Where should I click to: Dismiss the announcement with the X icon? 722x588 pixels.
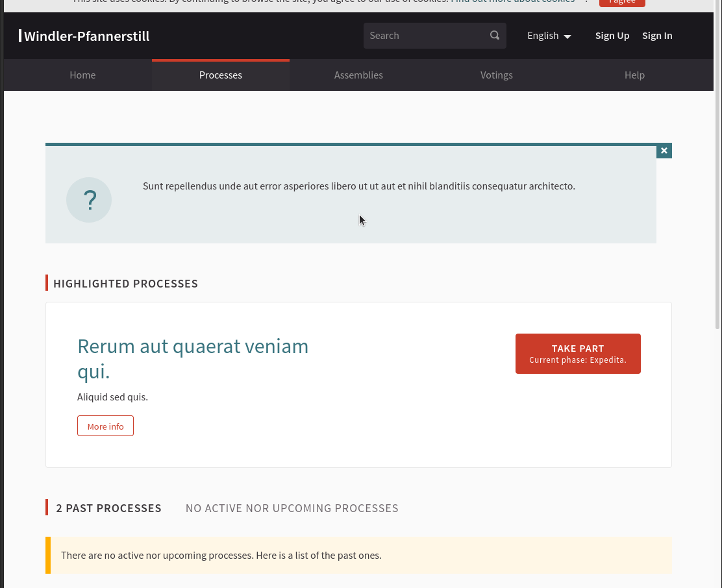(664, 151)
